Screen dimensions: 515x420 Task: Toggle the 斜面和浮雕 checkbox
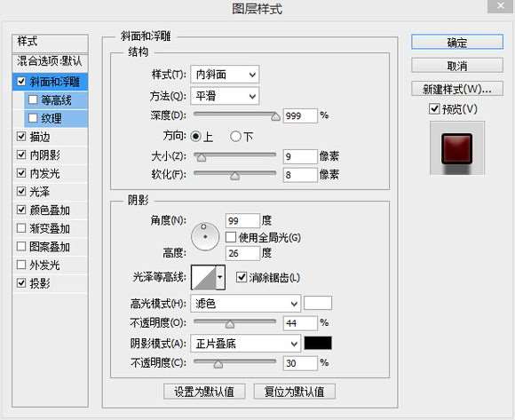click(x=21, y=82)
